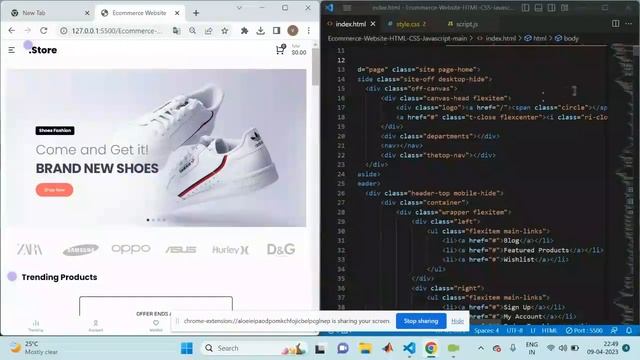Click Spaces: 4 in VS Code status bar
640x360 pixels.
(x=486, y=331)
